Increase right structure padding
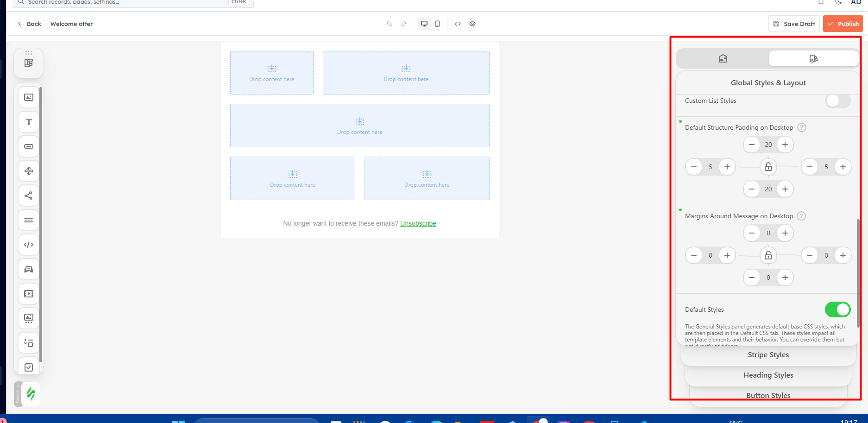 pyautogui.click(x=843, y=167)
